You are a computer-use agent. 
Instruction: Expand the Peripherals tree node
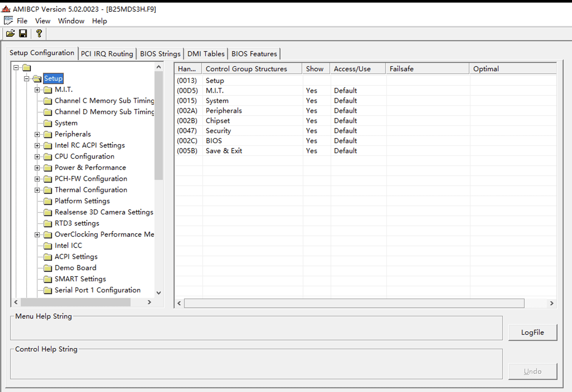pyautogui.click(x=37, y=134)
